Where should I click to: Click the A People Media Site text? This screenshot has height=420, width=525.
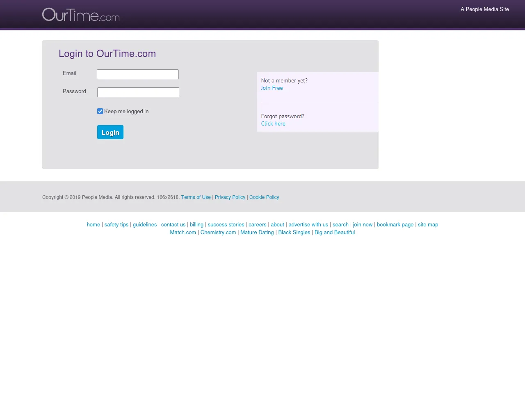(485, 9)
